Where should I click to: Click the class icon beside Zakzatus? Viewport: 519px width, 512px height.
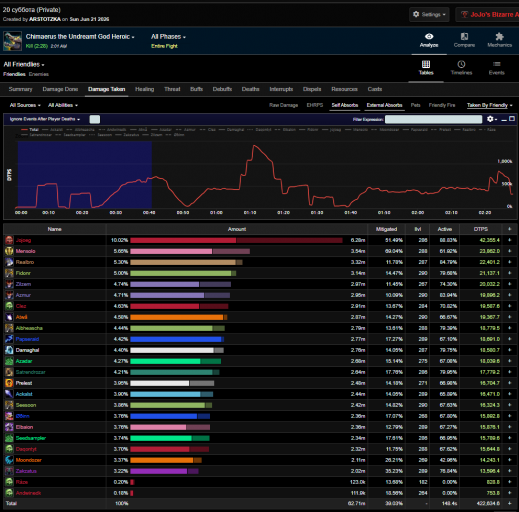[9, 471]
